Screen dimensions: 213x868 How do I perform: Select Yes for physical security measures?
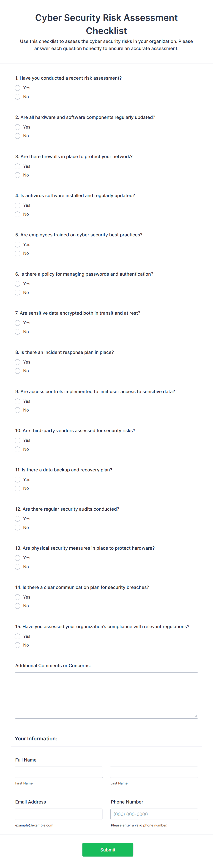[x=17, y=558]
